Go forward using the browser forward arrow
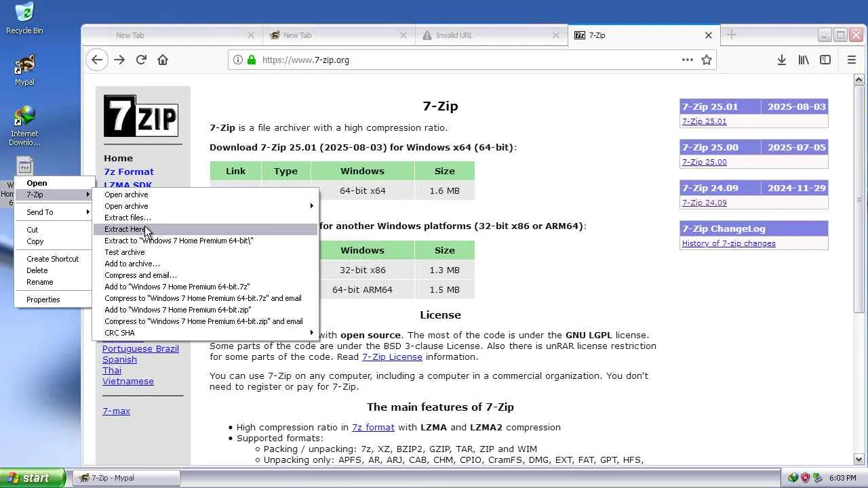This screenshot has width=868, height=488. [x=119, y=60]
